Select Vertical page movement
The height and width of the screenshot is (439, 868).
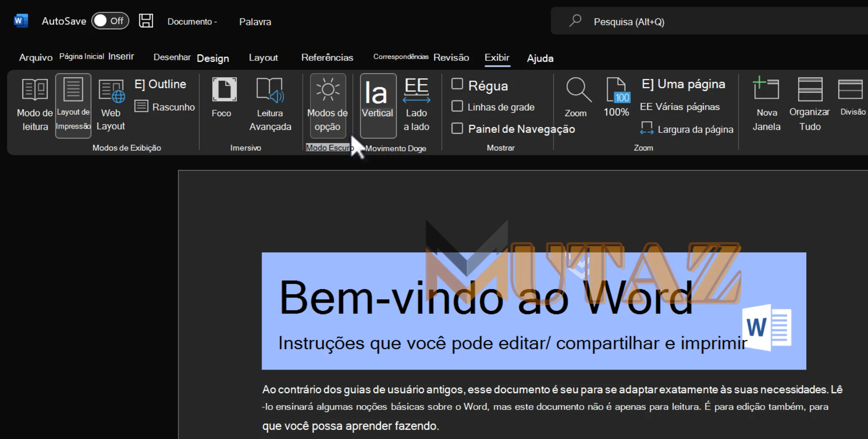click(x=378, y=105)
